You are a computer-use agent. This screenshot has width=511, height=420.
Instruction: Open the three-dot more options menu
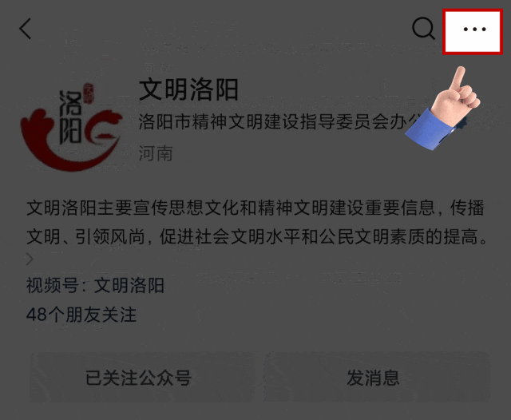(473, 31)
